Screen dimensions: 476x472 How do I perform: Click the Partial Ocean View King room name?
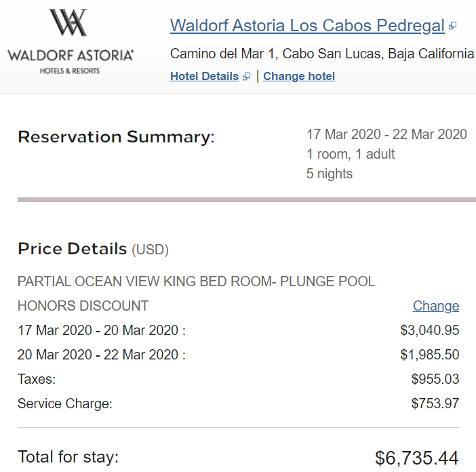(x=196, y=281)
